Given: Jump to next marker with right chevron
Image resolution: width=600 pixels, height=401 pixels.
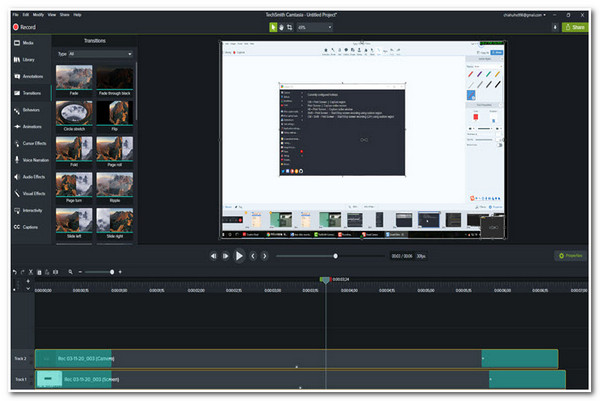Looking at the screenshot, I should click(x=264, y=256).
